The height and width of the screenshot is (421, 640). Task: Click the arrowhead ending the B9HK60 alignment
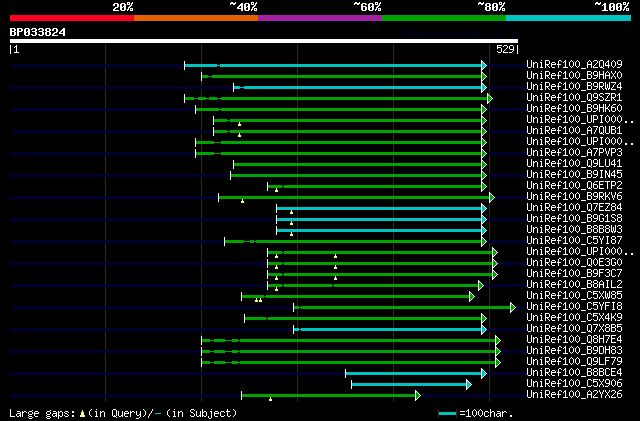[x=484, y=109]
